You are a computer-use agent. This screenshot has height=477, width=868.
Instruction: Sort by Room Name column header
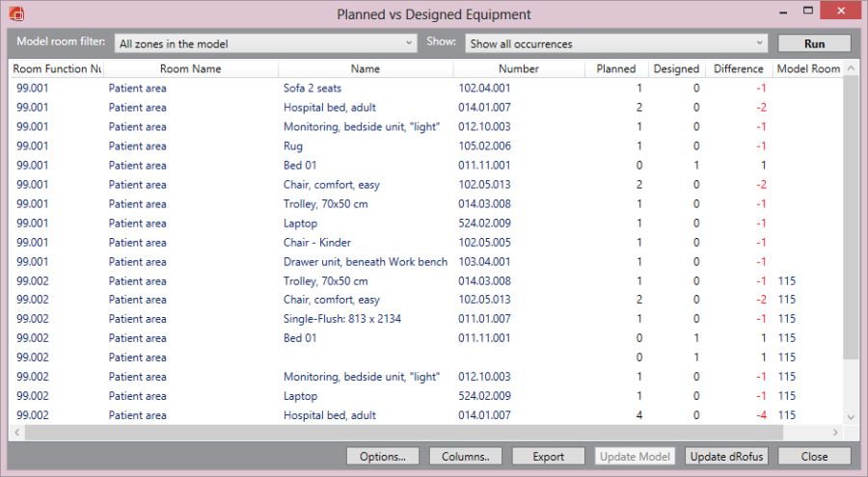pyautogui.click(x=190, y=69)
